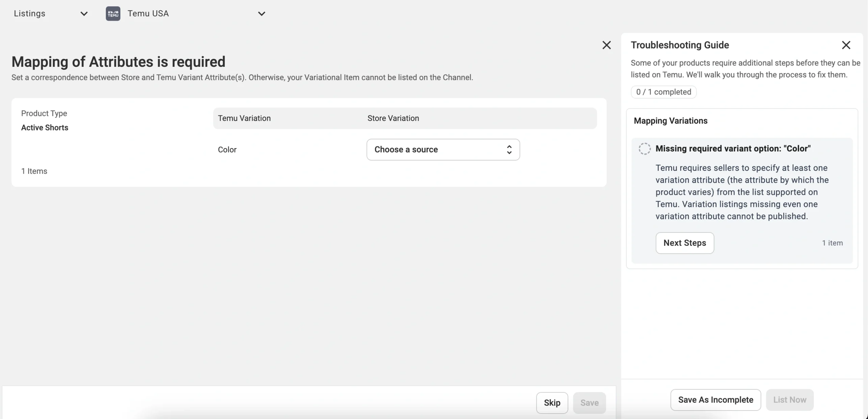Click the Temu logo icon
This screenshot has height=419, width=868.
click(x=113, y=14)
